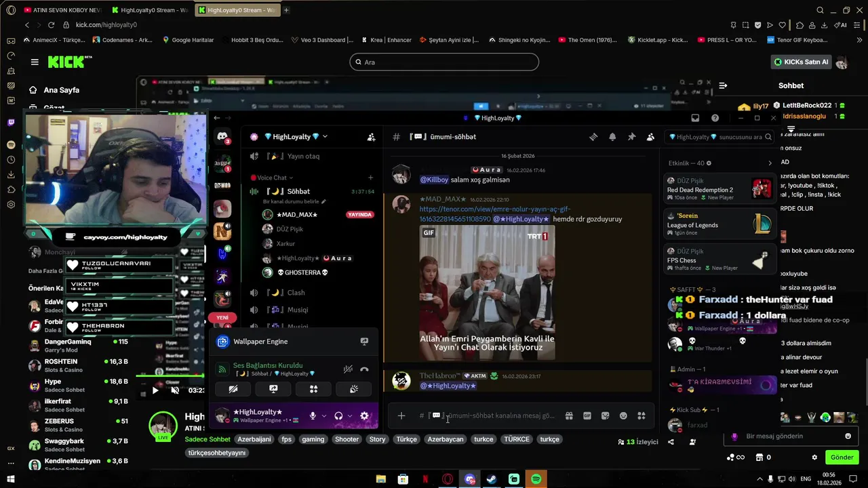
Task: Open apps launcher in Discord message bar
Action: pyautogui.click(x=642, y=415)
